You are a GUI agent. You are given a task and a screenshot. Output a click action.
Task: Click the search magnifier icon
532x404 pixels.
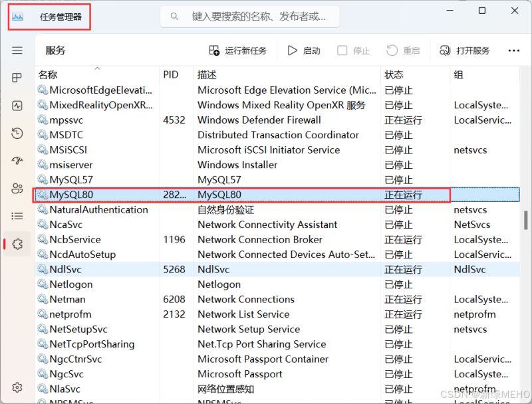174,16
